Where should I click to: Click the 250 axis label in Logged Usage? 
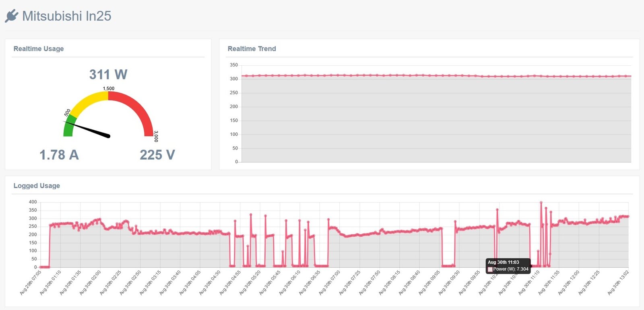(33, 227)
